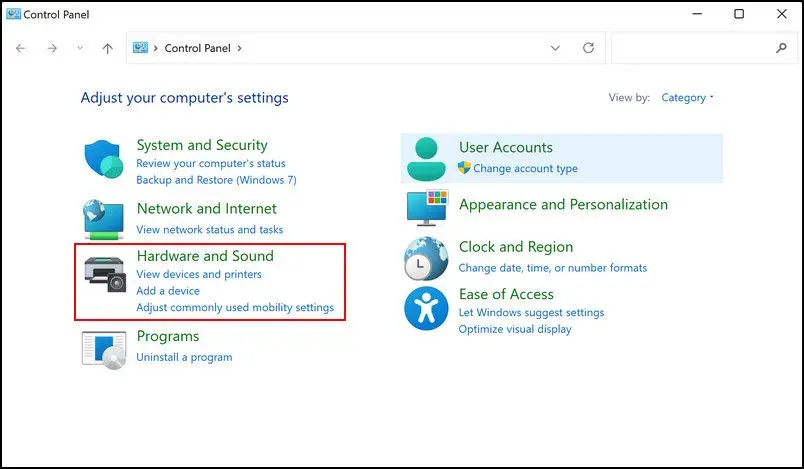Image resolution: width=804 pixels, height=469 pixels.
Task: Open the Ease of Access icon
Action: pos(426,308)
